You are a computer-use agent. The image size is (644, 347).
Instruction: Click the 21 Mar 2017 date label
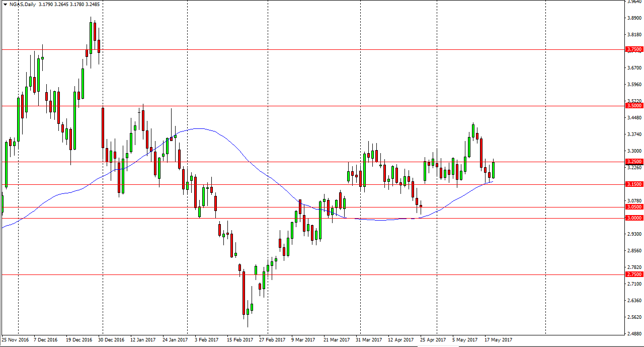point(337,340)
